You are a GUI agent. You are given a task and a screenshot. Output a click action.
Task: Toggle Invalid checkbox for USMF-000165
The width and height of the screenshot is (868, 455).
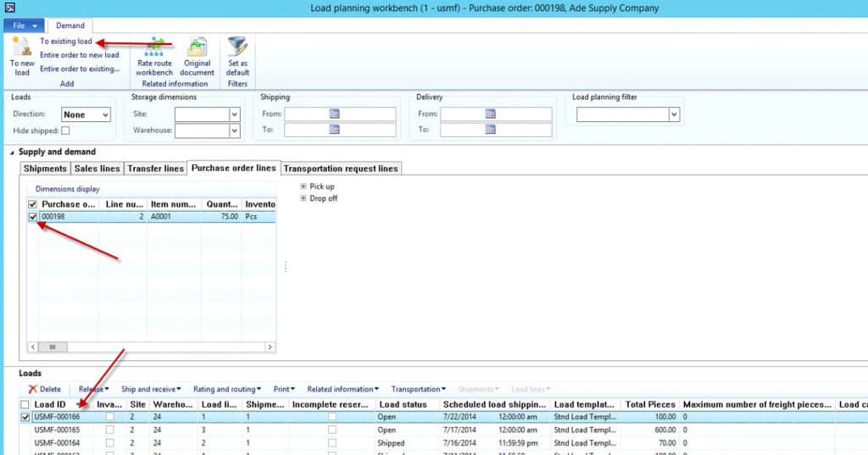point(109,430)
